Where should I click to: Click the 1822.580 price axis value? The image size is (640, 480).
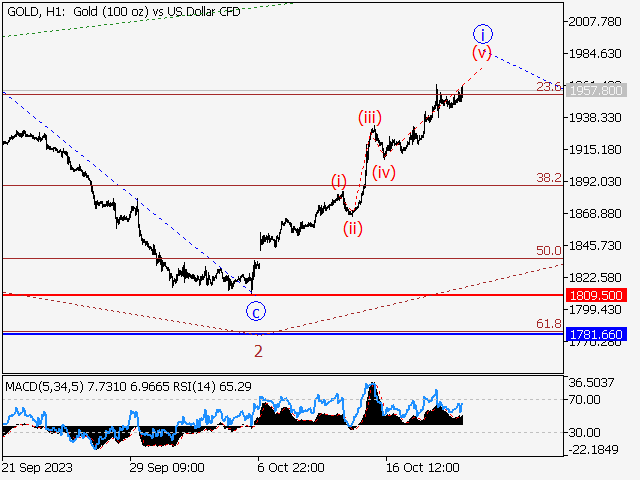[595, 278]
